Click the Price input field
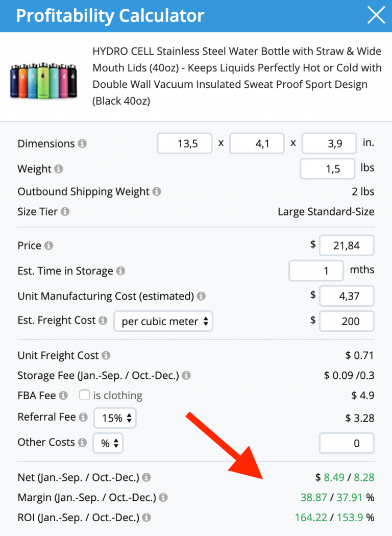 [347, 246]
